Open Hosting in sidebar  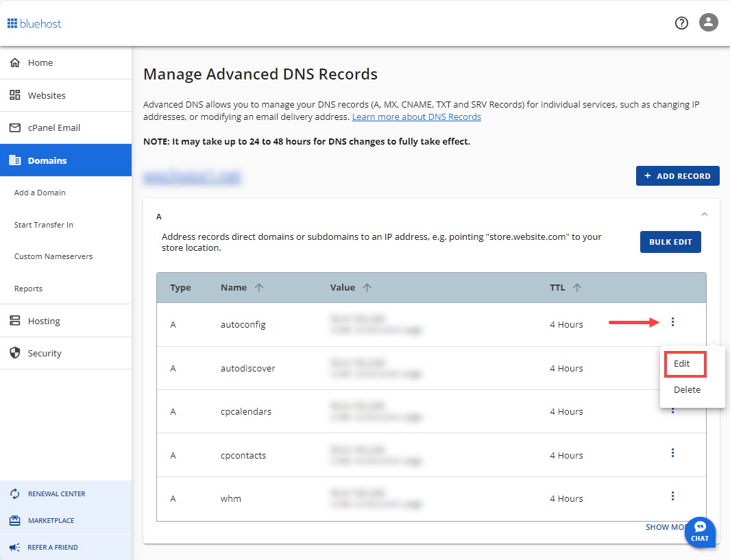66,321
